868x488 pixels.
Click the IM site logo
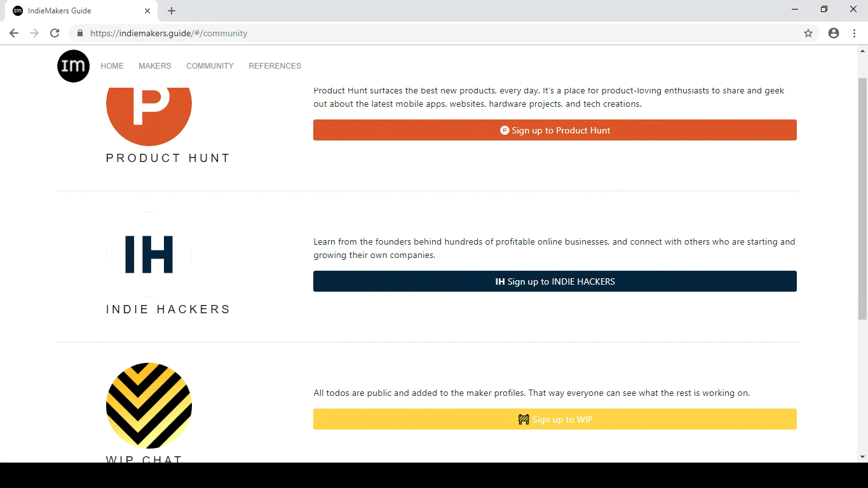click(73, 66)
